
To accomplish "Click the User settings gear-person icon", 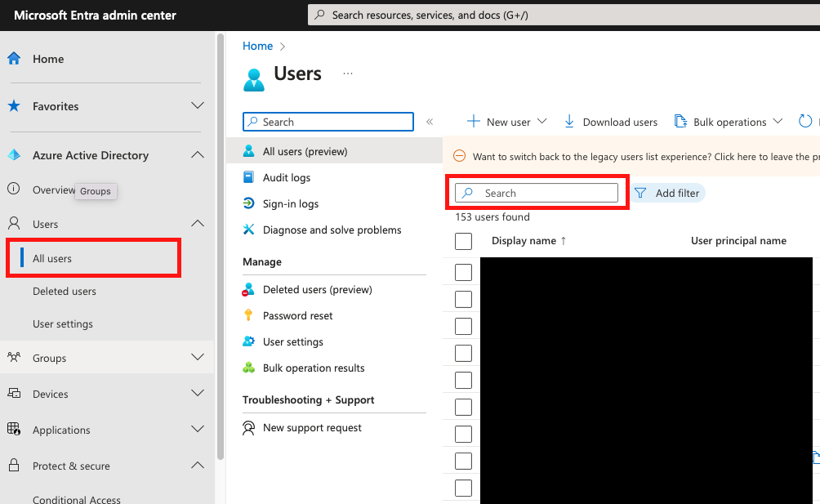I will click(x=249, y=341).
